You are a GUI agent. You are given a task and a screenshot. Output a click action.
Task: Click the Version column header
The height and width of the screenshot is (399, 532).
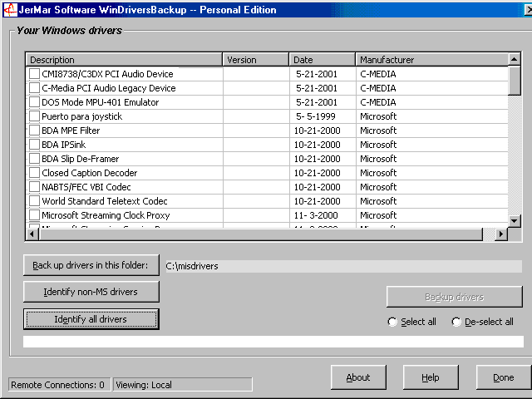point(256,60)
